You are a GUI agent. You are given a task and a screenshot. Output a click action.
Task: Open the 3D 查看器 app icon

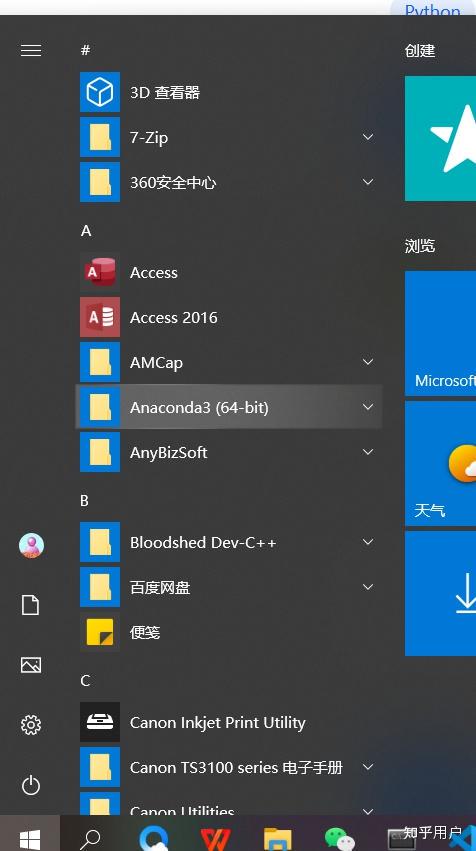(100, 92)
